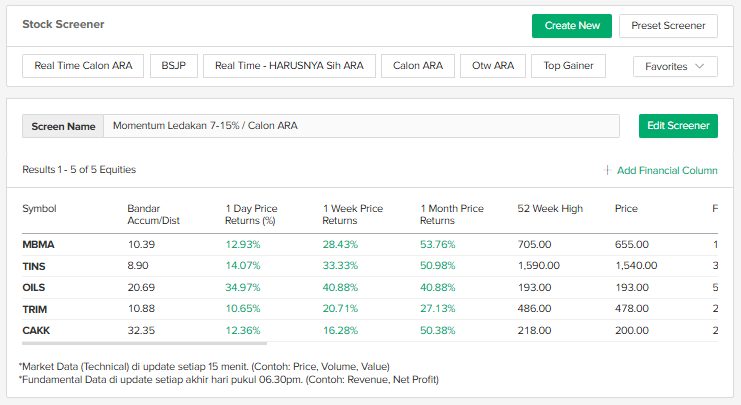The height and width of the screenshot is (405, 741).
Task: Select the Calon ARA preset
Action: tap(417, 66)
